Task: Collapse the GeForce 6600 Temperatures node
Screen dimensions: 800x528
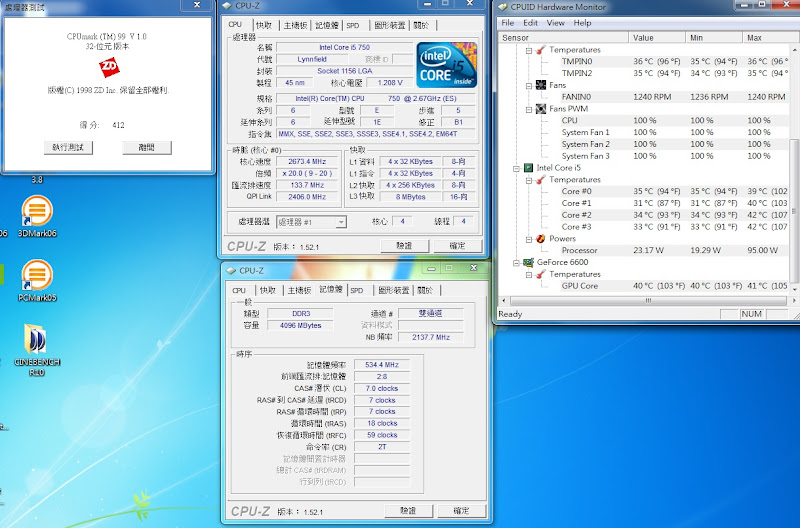Action: [529, 274]
